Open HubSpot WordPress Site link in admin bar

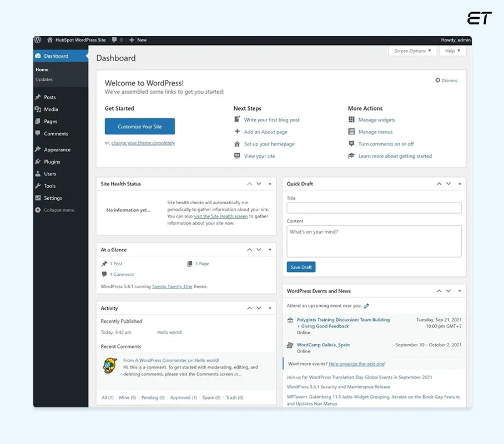(x=80, y=40)
